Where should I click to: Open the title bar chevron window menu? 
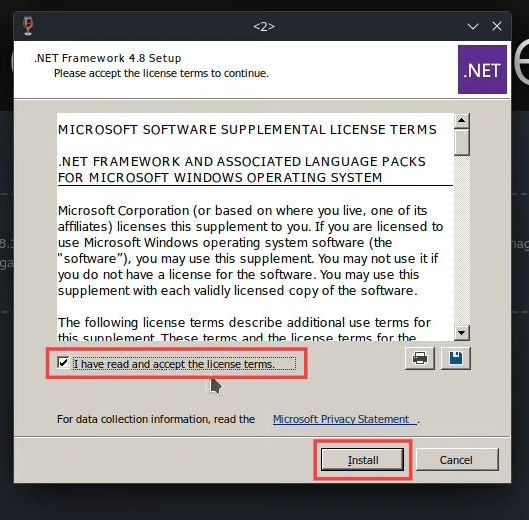click(x=473, y=26)
